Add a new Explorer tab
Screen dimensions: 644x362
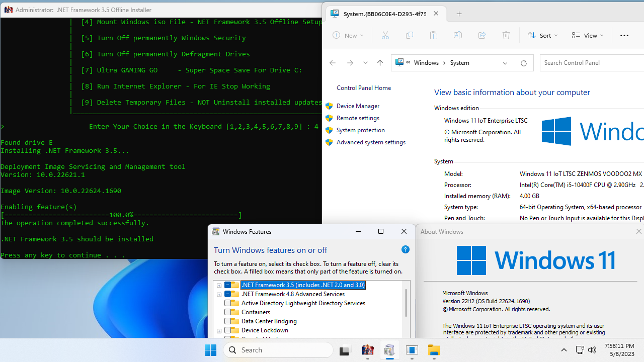[459, 14]
